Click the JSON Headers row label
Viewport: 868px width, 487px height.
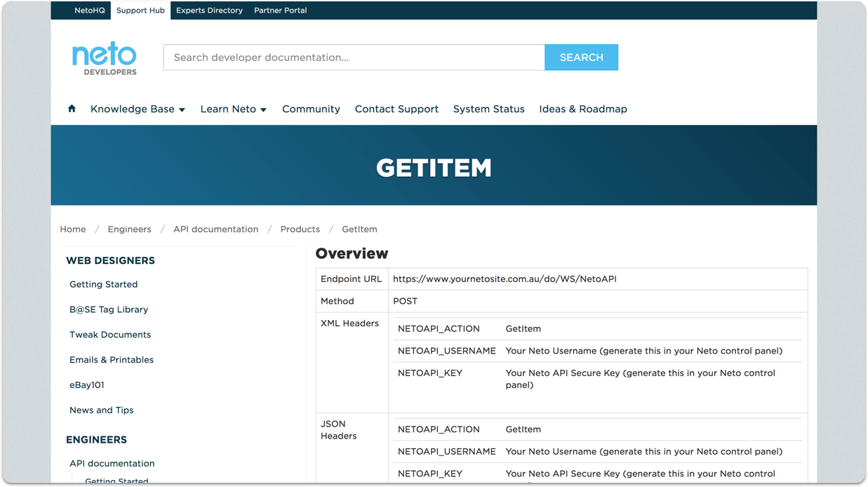tap(338, 430)
